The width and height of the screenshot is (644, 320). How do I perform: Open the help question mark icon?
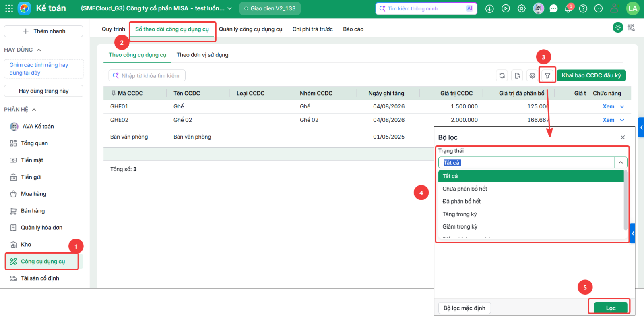coord(583,8)
